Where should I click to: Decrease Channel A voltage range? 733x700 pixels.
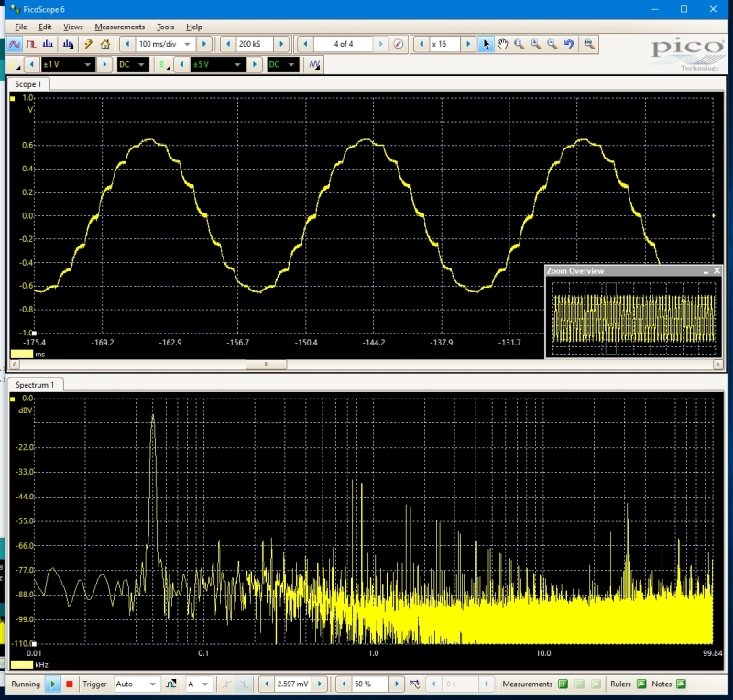tap(32, 64)
